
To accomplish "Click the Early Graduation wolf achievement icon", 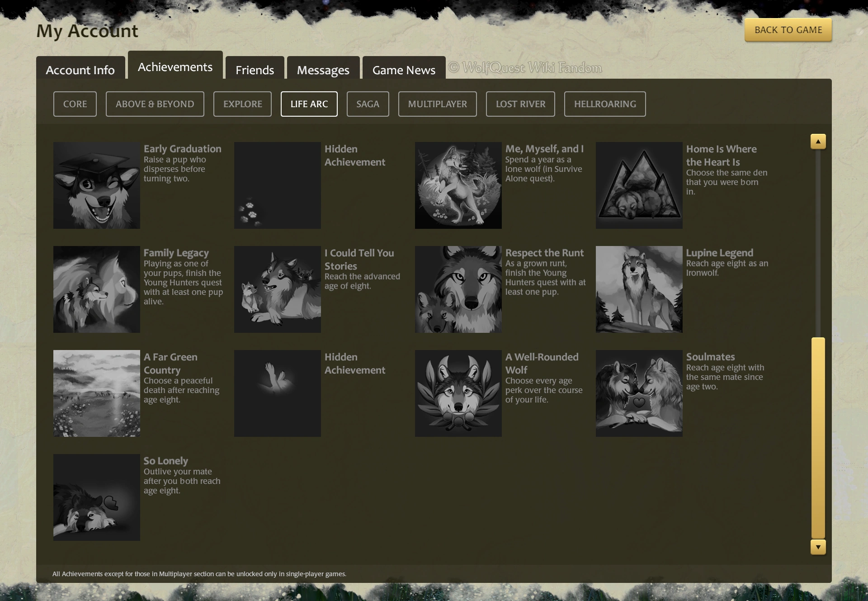I will click(96, 185).
